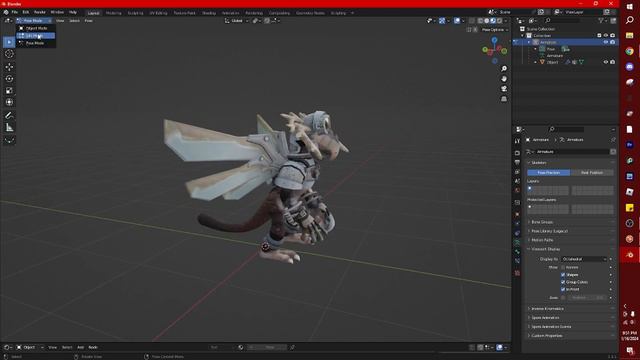Disable the Group Colors checkbox

point(563,282)
